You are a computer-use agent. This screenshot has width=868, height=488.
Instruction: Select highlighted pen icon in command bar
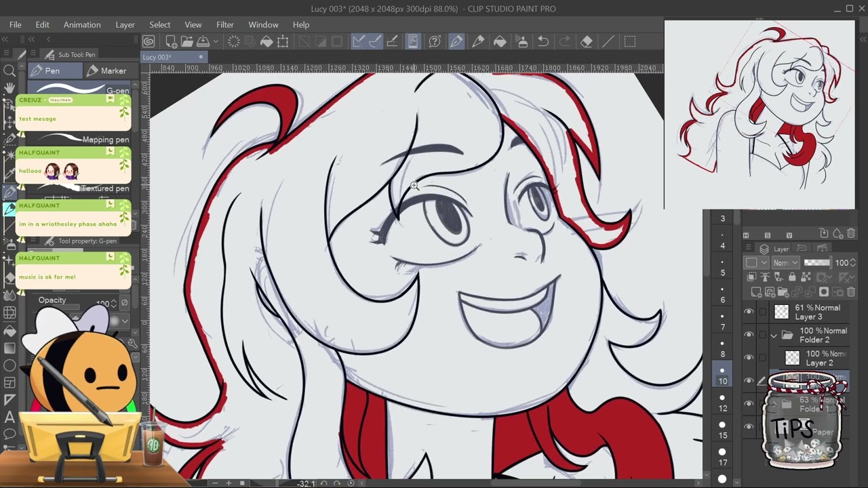pyautogui.click(x=456, y=41)
